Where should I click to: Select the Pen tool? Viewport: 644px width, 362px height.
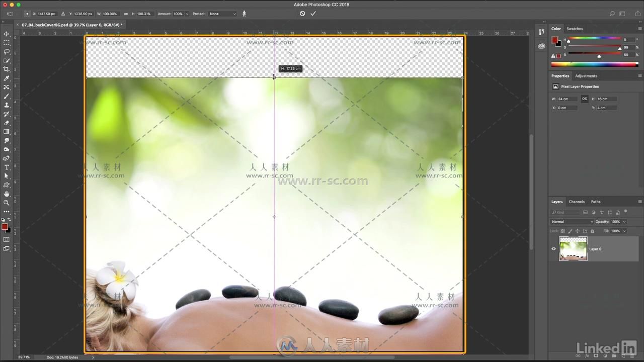tap(7, 158)
